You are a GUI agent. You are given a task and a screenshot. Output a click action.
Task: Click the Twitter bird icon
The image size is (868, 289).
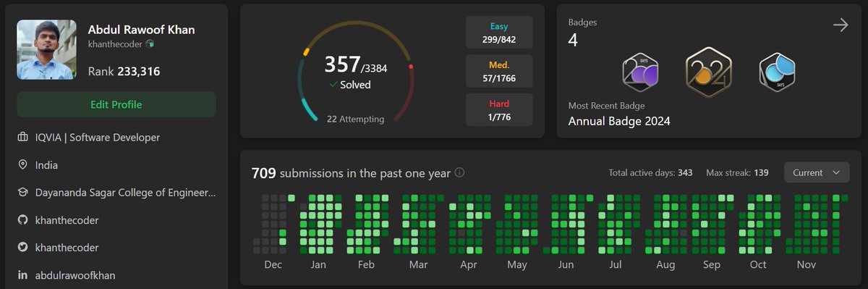(22, 248)
